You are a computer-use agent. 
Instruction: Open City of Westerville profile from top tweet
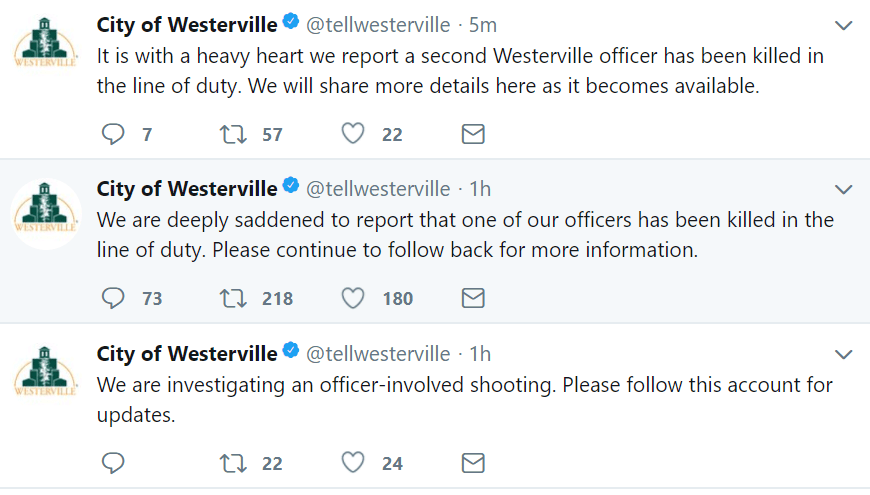click(187, 25)
